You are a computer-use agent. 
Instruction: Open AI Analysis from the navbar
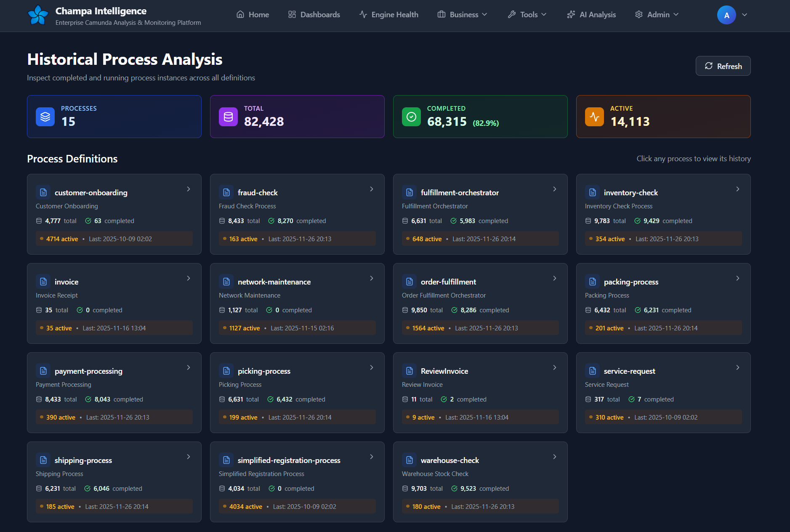coord(591,15)
